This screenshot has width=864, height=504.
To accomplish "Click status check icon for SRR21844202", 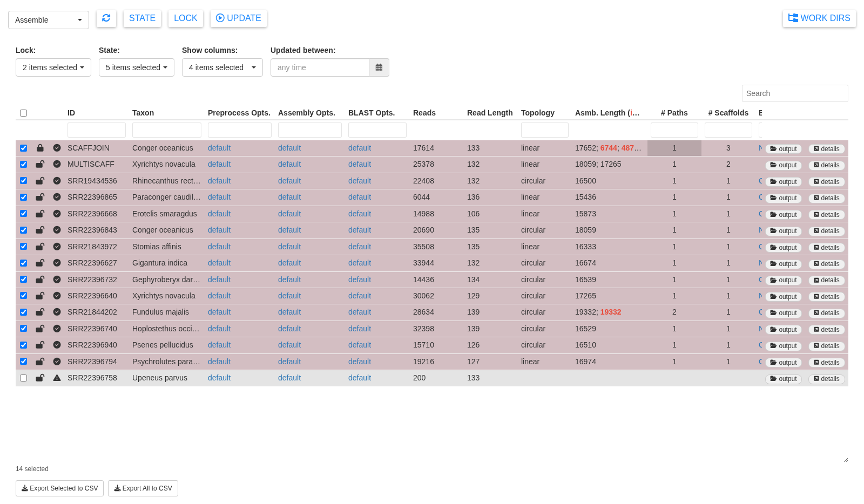I will point(57,312).
